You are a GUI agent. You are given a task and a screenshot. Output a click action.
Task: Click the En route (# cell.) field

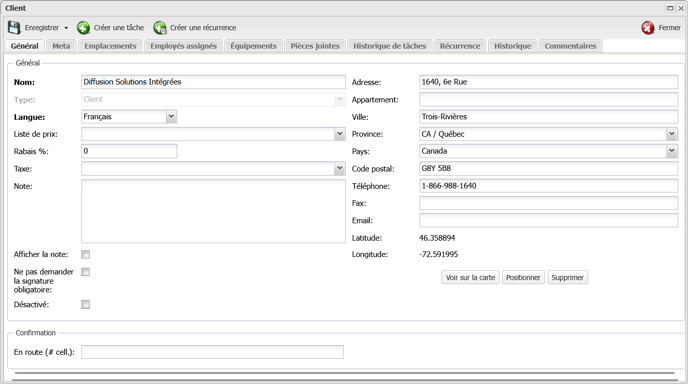pyautogui.click(x=212, y=352)
